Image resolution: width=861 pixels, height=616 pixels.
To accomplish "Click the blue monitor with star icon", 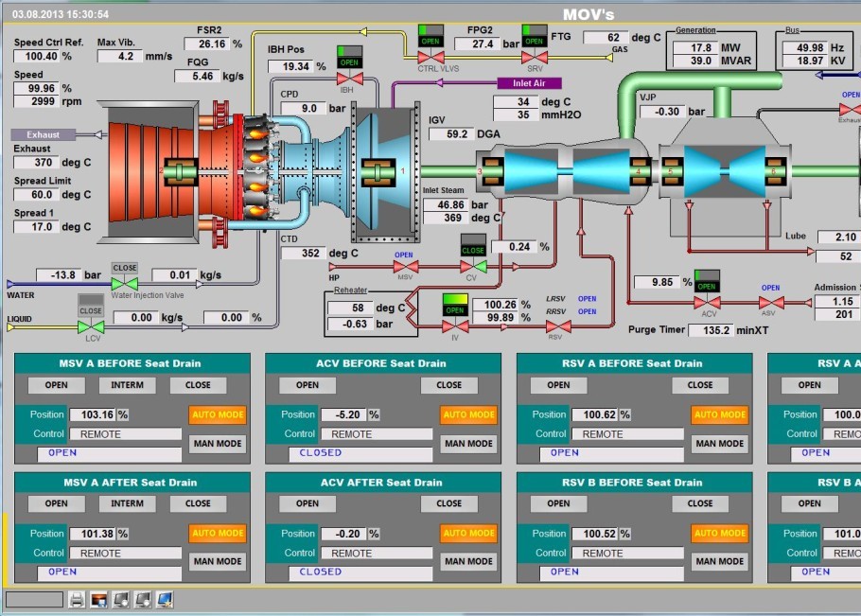I will (165, 600).
